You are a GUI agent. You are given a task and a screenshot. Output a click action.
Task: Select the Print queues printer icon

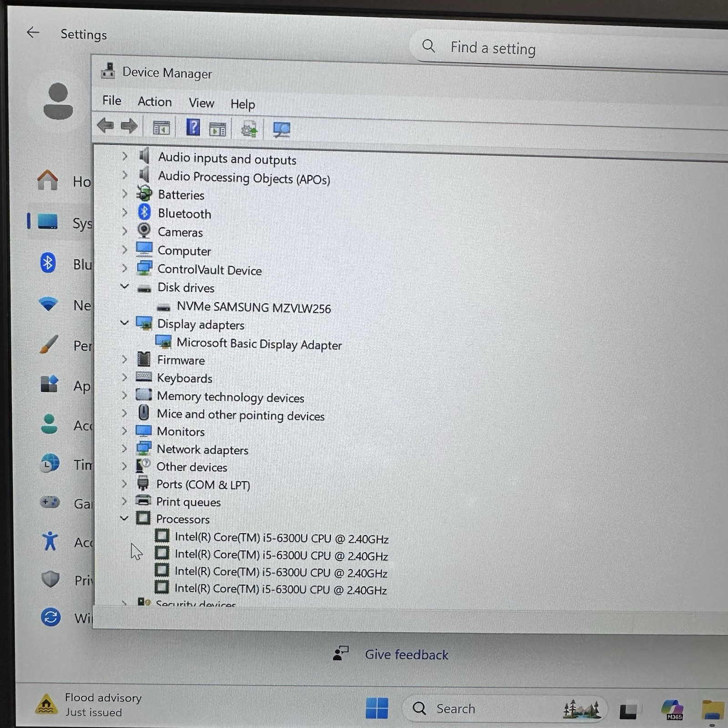(x=143, y=501)
